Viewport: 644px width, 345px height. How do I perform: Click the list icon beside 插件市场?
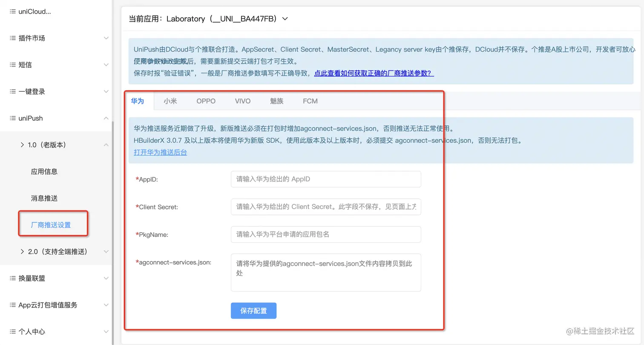pyautogui.click(x=13, y=38)
